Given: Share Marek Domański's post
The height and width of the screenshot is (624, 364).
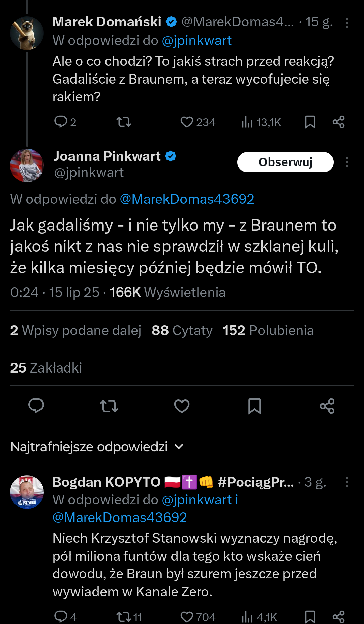Looking at the screenshot, I should tap(338, 122).
